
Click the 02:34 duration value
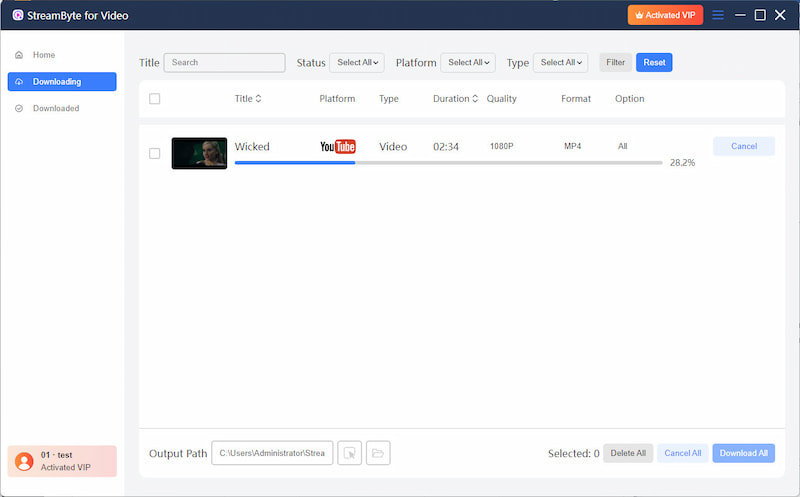click(x=446, y=147)
